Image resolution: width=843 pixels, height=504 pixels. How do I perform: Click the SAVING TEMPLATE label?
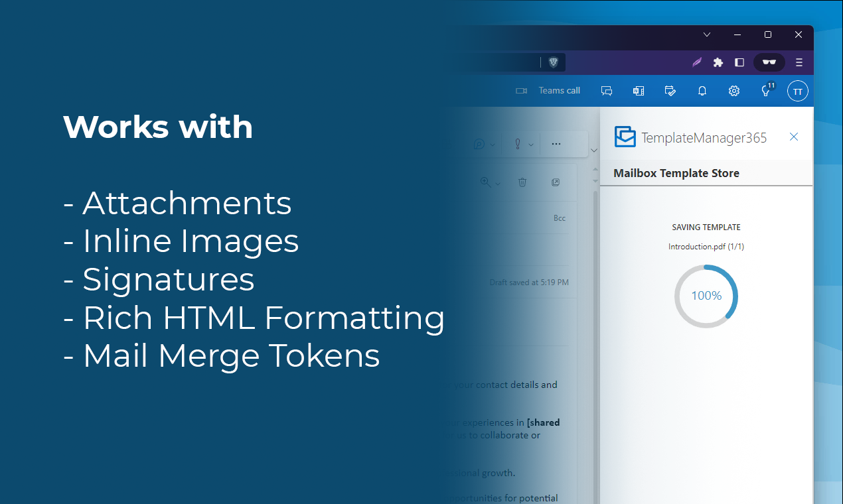706,227
